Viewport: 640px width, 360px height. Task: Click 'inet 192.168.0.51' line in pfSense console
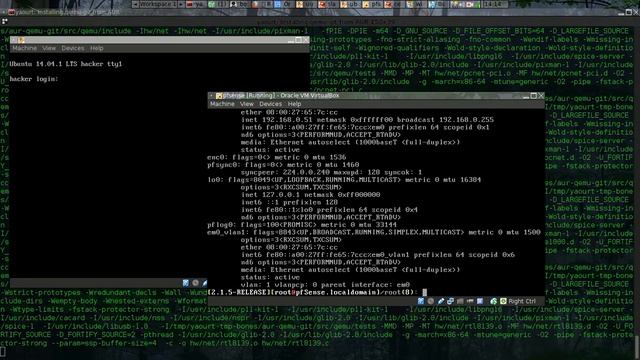367,120
